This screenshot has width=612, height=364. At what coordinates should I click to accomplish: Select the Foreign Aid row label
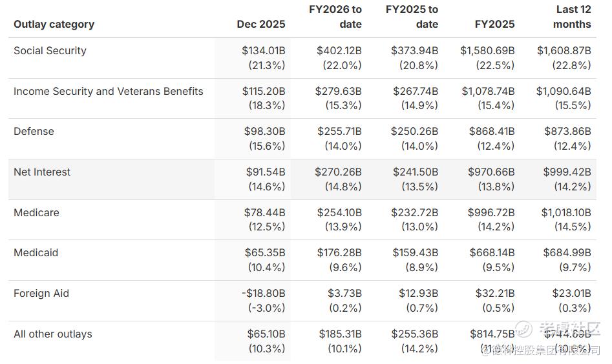coord(41,293)
